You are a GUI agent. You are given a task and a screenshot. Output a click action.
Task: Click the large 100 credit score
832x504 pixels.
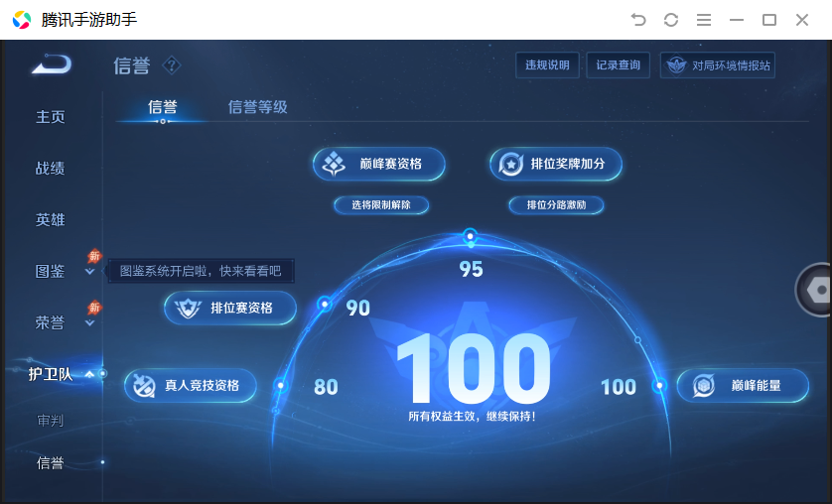[x=473, y=368]
